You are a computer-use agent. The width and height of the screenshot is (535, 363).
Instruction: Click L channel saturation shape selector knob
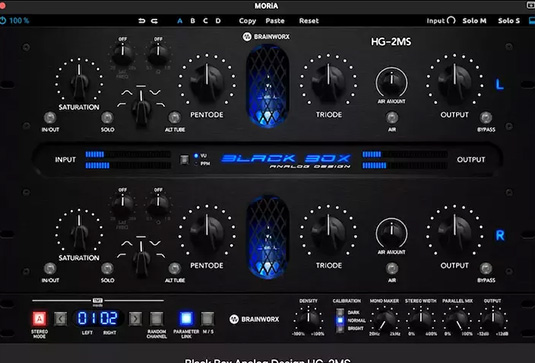[x=141, y=107]
